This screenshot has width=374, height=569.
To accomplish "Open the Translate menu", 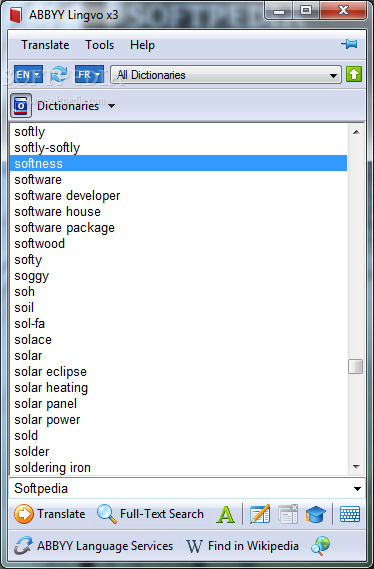I will tap(45, 45).
